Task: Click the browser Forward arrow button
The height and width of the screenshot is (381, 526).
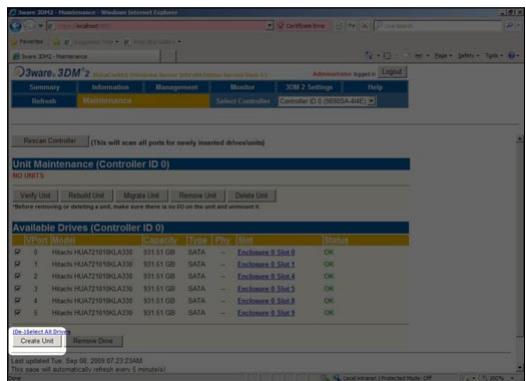Action: coord(30,26)
